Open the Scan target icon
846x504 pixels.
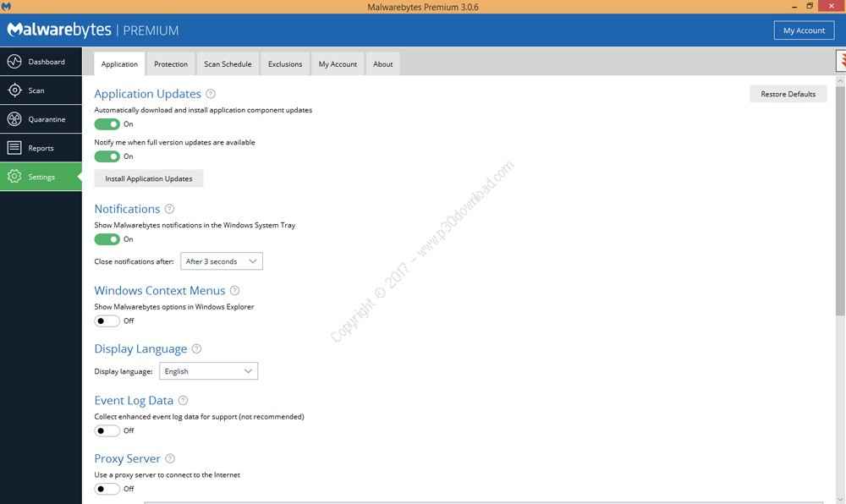(x=14, y=90)
